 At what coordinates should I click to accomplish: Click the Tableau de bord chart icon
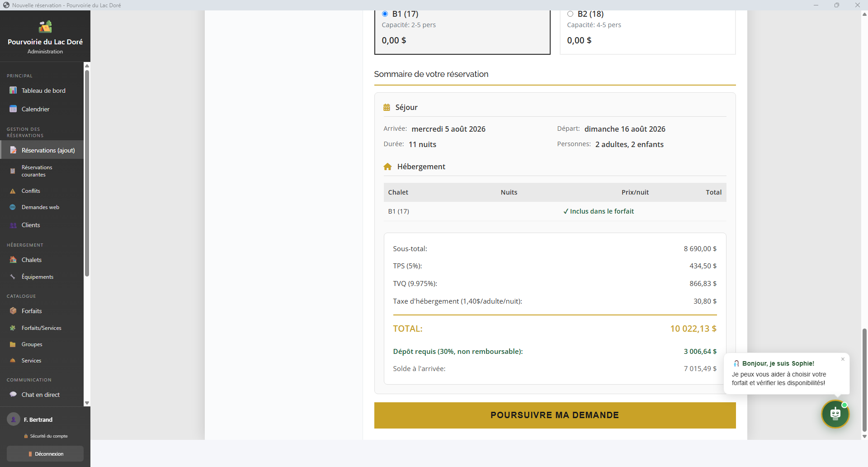13,91
